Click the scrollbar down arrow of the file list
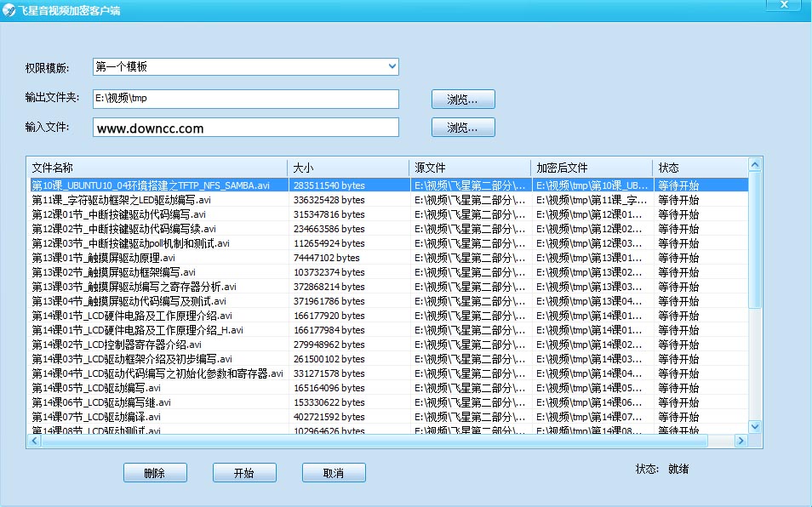This screenshot has width=812, height=507. 754,428
